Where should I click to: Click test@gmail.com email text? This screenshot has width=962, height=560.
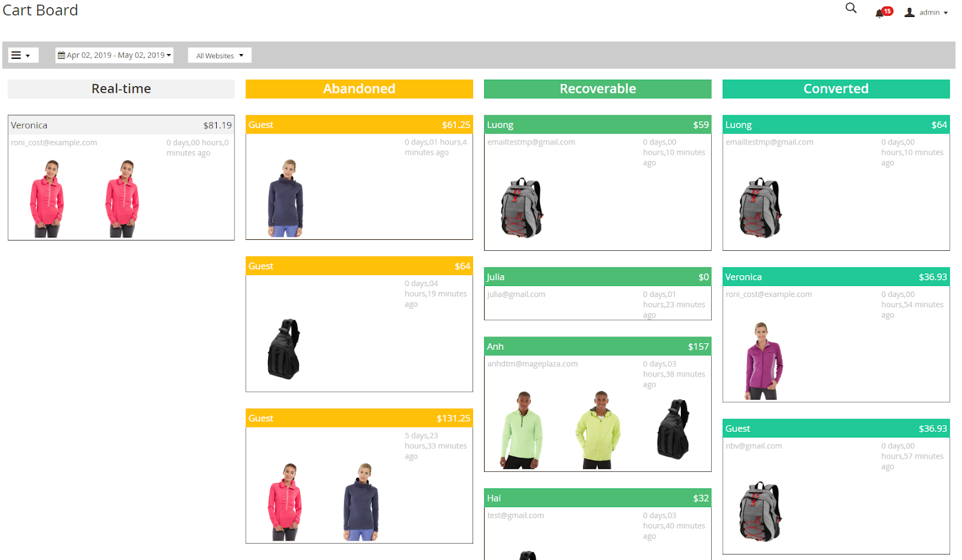(516, 515)
